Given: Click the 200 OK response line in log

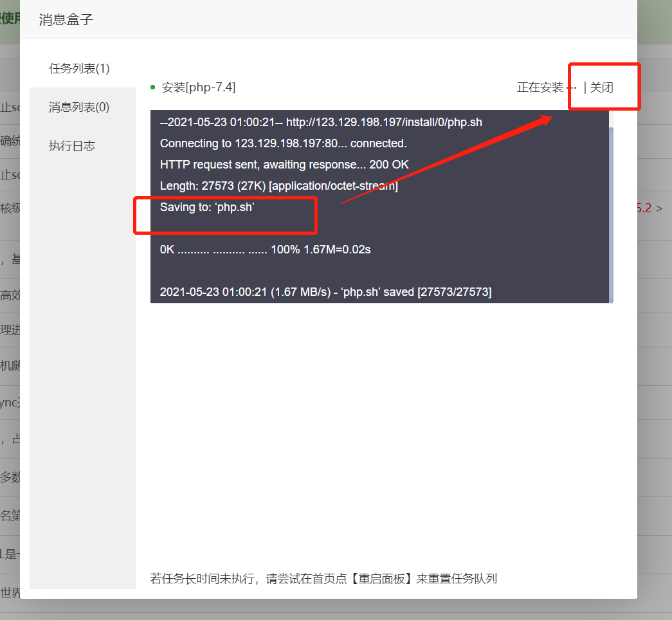Looking at the screenshot, I should [284, 164].
